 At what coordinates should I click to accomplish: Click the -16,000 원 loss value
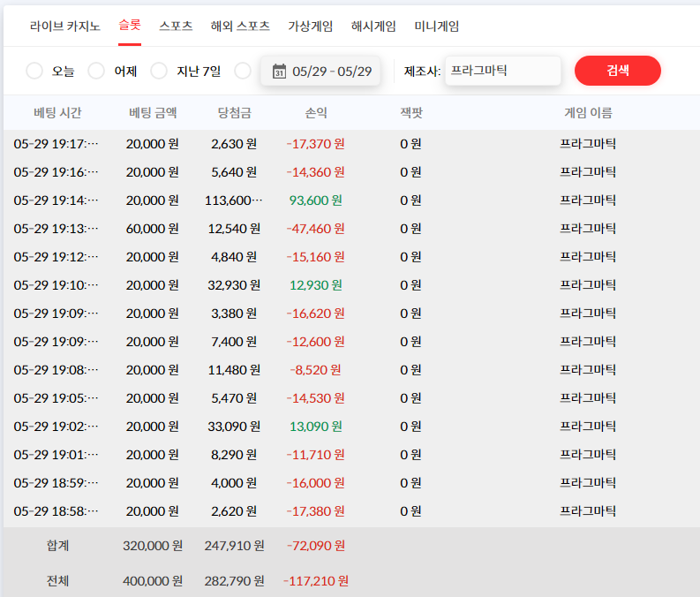click(316, 483)
